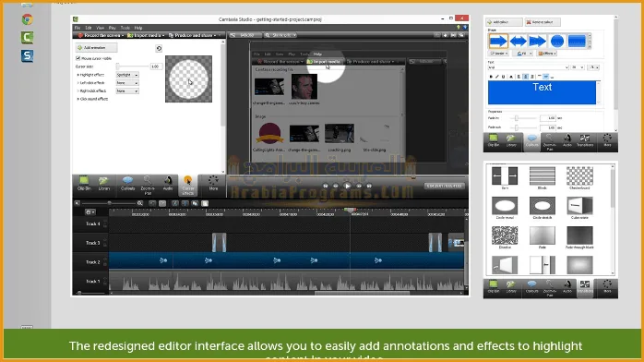Open Camtasia green C desktop icon
Image resolution: width=644 pixels, height=362 pixels.
pyautogui.click(x=27, y=37)
